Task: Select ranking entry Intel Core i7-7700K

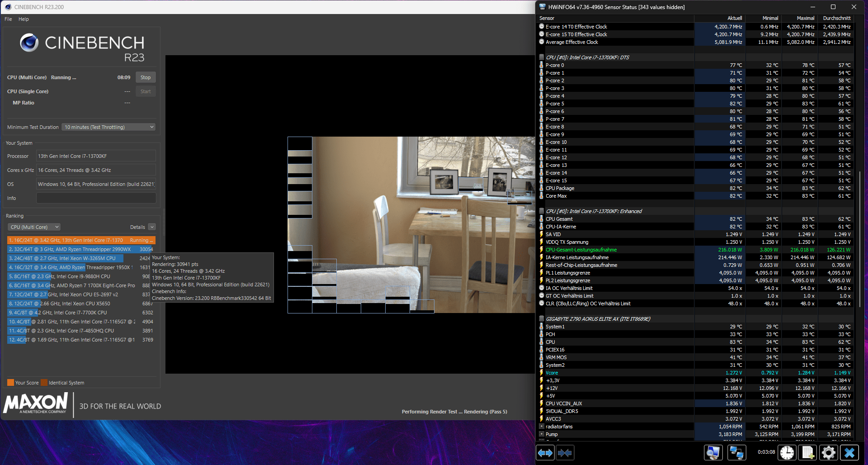Action: (x=80, y=313)
